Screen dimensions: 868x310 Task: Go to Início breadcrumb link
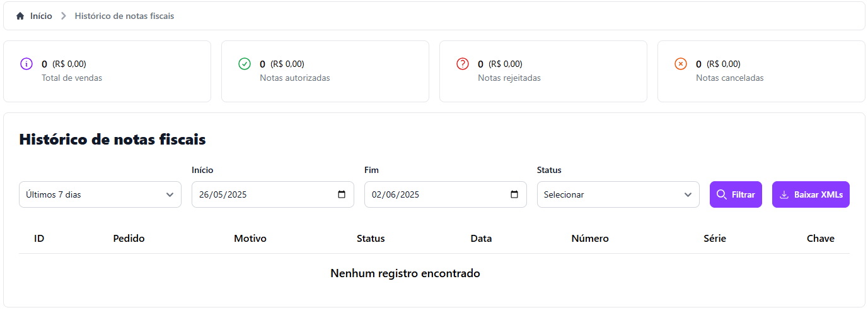(41, 16)
